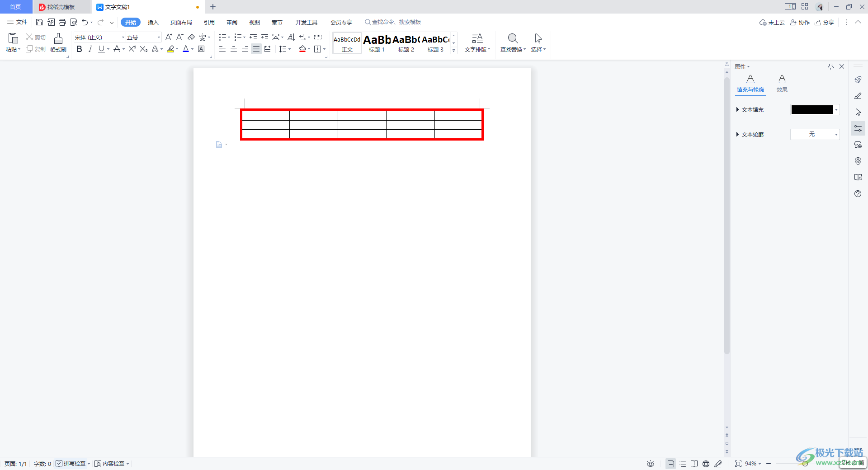Click the 未上云 cloud status button

(x=772, y=22)
